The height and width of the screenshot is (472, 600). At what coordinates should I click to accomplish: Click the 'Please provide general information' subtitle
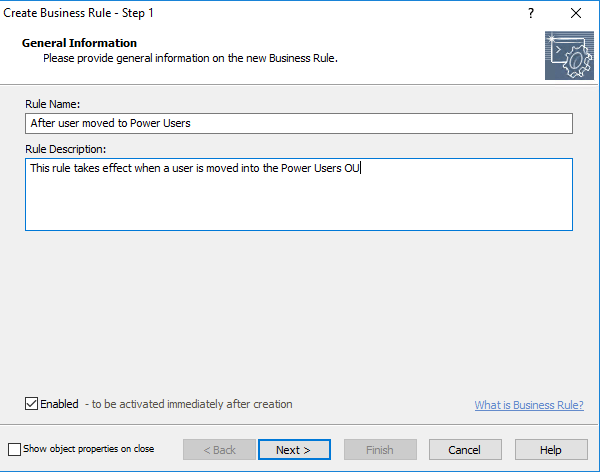pos(190,58)
